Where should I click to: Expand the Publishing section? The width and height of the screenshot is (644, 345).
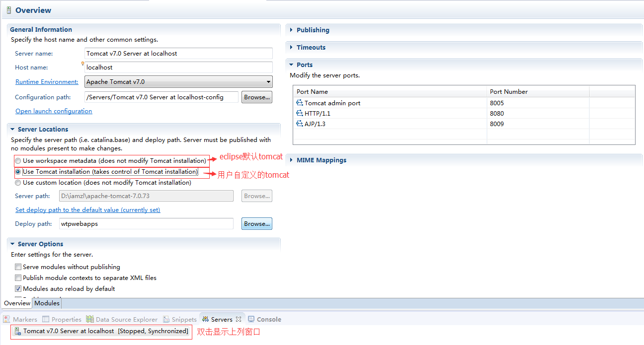(x=292, y=30)
